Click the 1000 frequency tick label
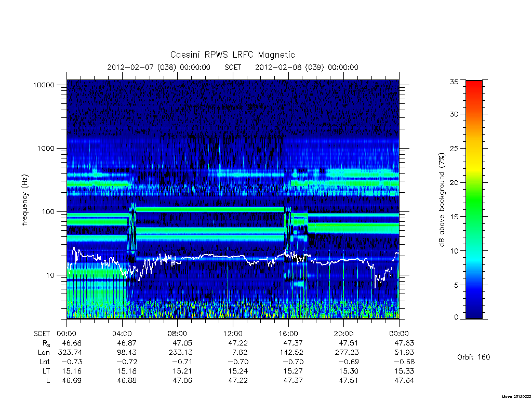 click(46, 149)
